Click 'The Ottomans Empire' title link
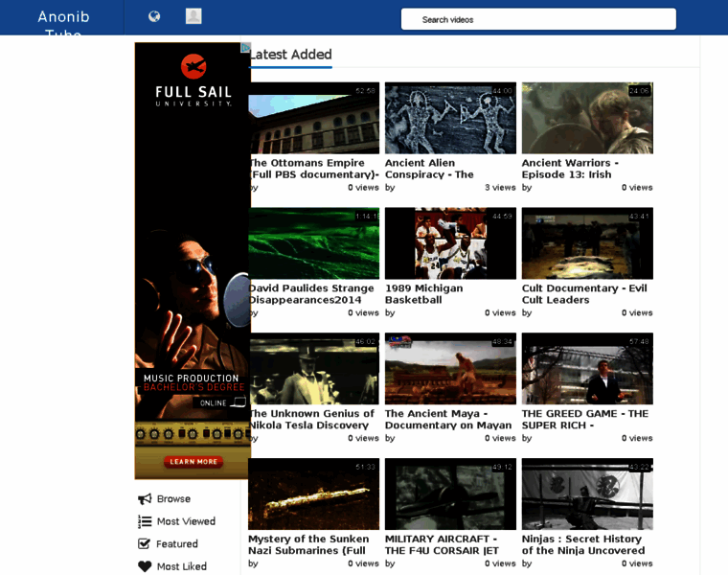The width and height of the screenshot is (728, 575). click(314, 169)
